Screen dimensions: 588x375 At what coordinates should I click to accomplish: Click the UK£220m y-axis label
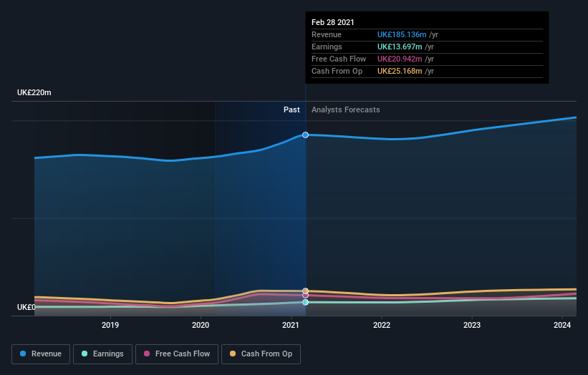click(34, 92)
